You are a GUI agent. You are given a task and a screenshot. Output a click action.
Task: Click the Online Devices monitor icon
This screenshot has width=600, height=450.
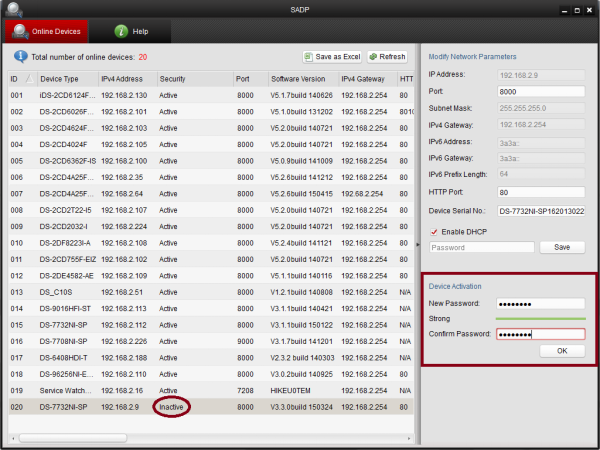point(21,32)
